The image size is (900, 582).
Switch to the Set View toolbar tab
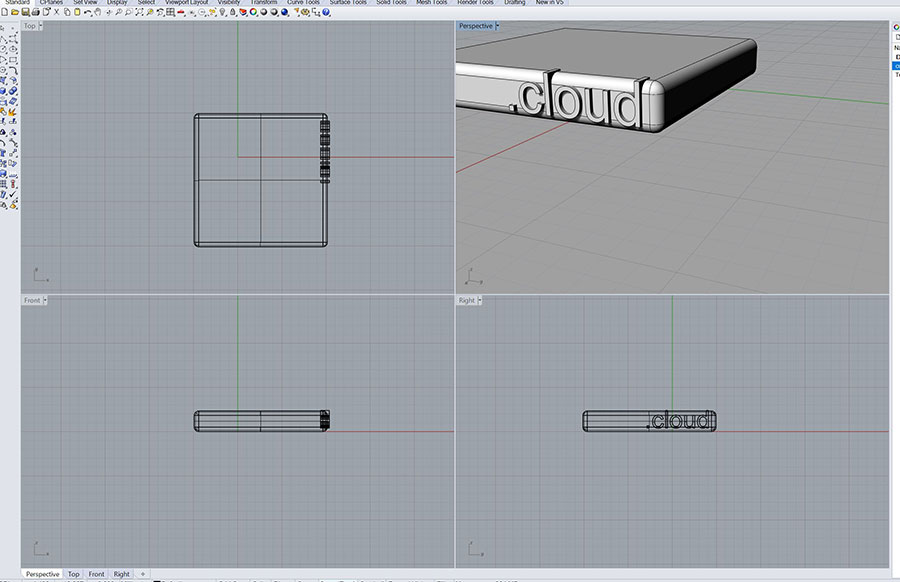click(85, 2)
